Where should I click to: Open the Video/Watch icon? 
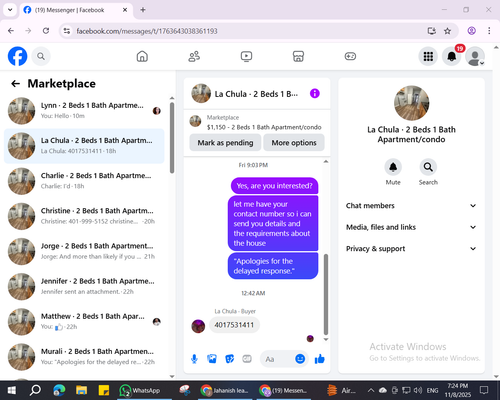pyautogui.click(x=246, y=56)
